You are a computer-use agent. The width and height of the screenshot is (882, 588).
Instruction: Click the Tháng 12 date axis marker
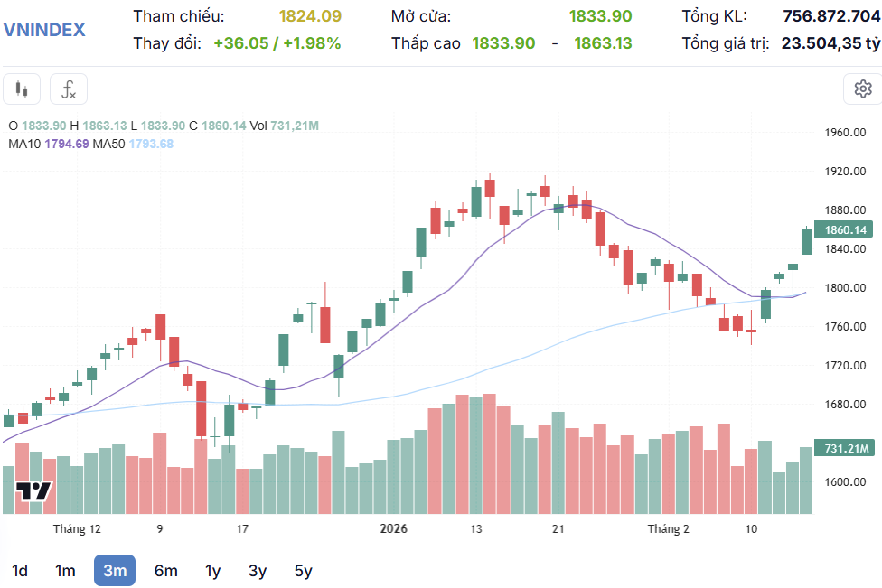77,528
